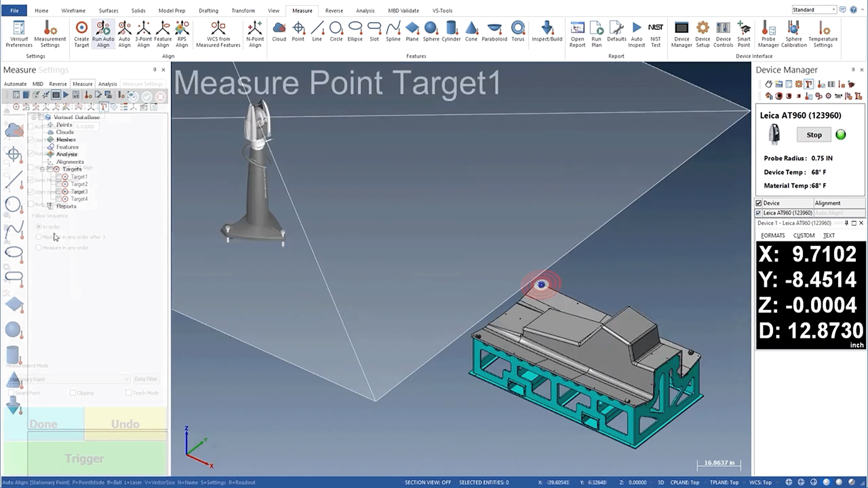Uncheck the Leica AT960 (123960) device row

(x=759, y=213)
